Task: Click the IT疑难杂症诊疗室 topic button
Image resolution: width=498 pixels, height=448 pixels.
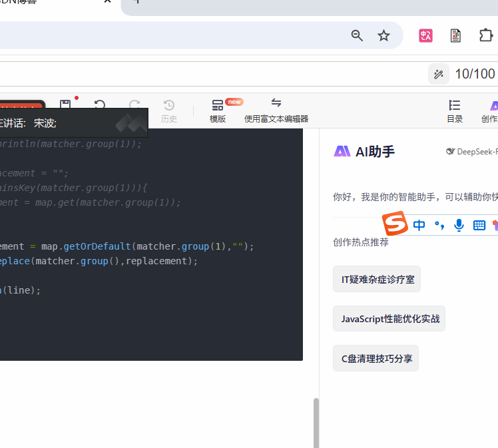Action: [377, 279]
